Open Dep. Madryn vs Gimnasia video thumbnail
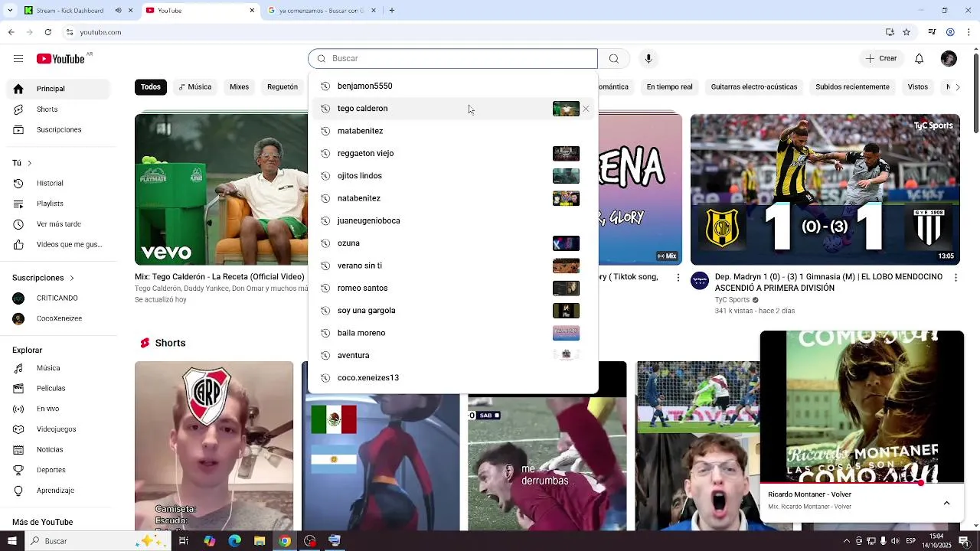The image size is (980, 551). pos(825,189)
